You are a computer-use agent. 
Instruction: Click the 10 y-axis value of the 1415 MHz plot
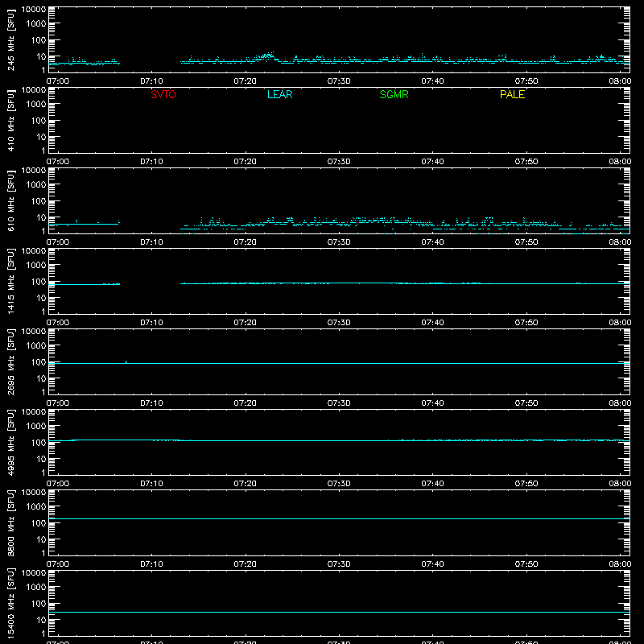point(41,298)
